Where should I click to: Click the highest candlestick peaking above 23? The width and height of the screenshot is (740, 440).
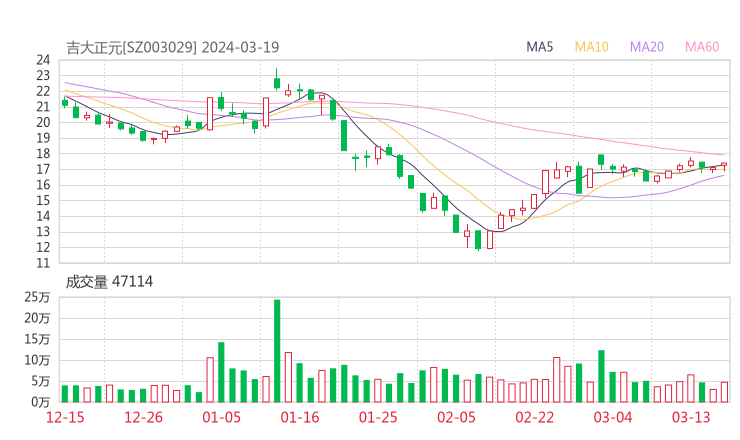click(277, 79)
